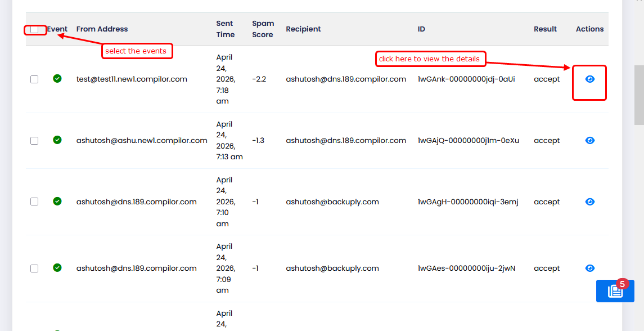The width and height of the screenshot is (644, 331).
Task: Select checkbox for event sent 7:09 am
Action: 34,269
